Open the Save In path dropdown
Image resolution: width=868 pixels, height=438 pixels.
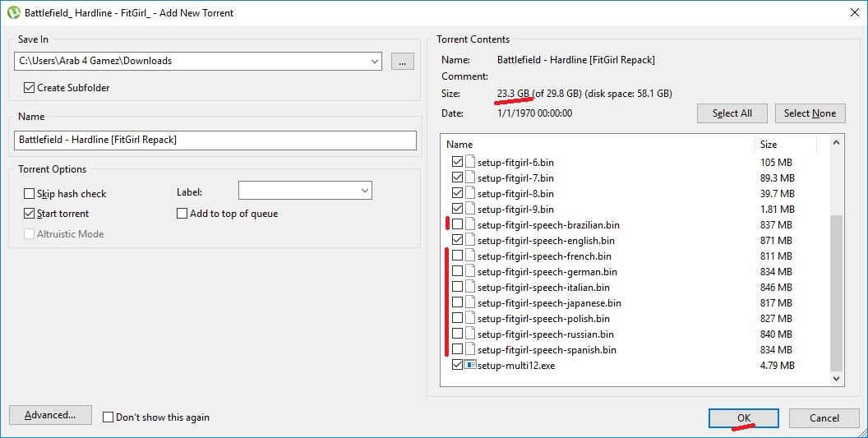coord(375,61)
